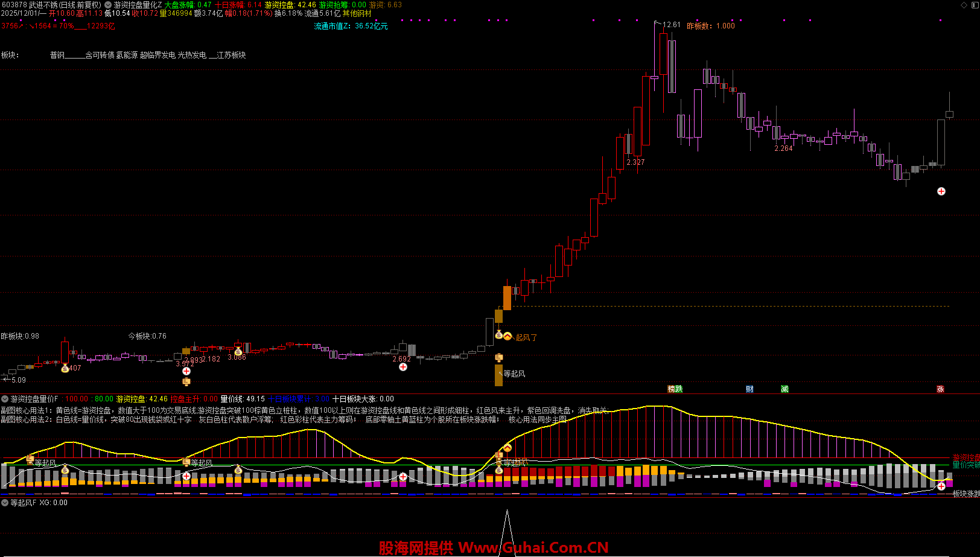Click the 超临界发电 concept label
This screenshot has width=980, height=557.
click(x=157, y=55)
